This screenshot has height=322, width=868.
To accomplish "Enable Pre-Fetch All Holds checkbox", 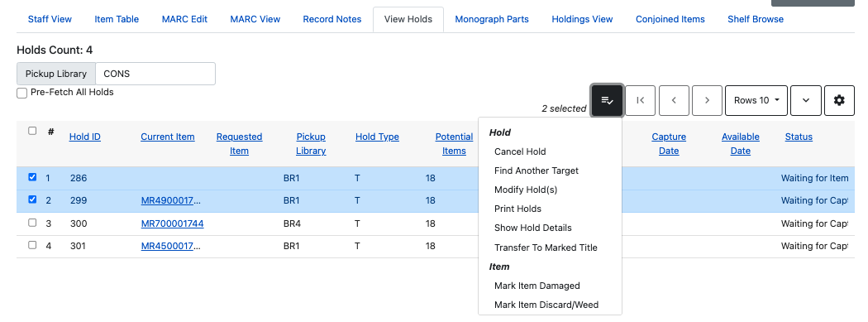I will pyautogui.click(x=22, y=93).
